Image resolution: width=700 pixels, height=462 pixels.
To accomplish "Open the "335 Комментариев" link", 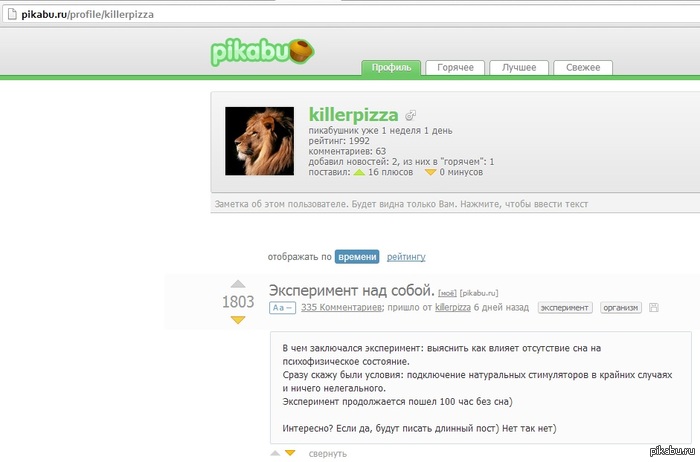I will [x=342, y=308].
